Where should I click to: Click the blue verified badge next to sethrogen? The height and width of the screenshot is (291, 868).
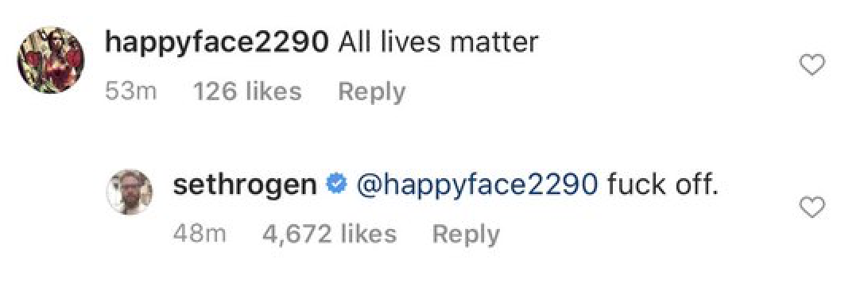click(336, 185)
